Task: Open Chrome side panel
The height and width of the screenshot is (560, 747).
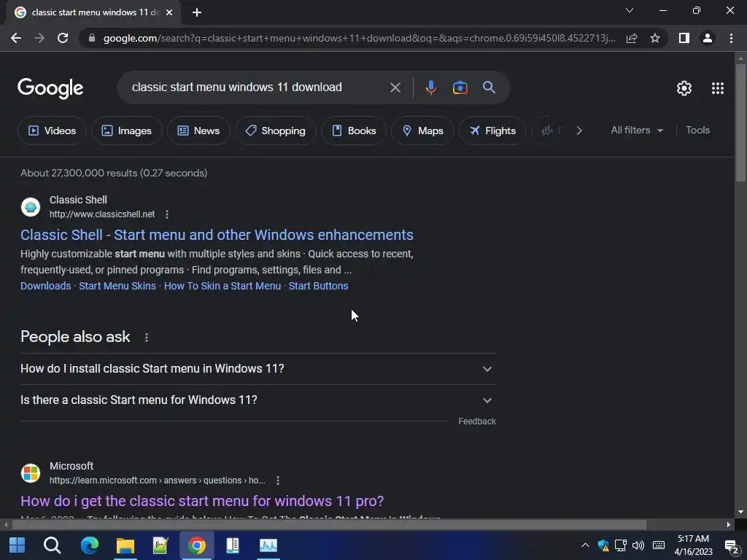Action: point(684,38)
